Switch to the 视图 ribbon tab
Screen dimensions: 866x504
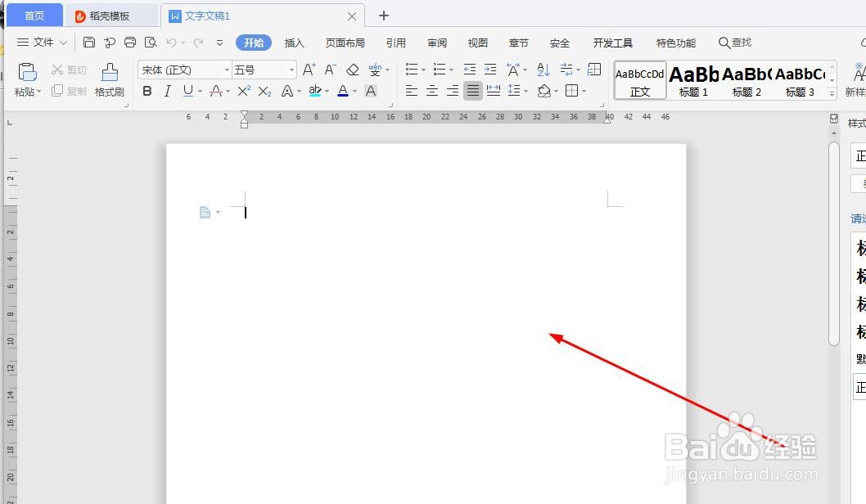tap(478, 43)
